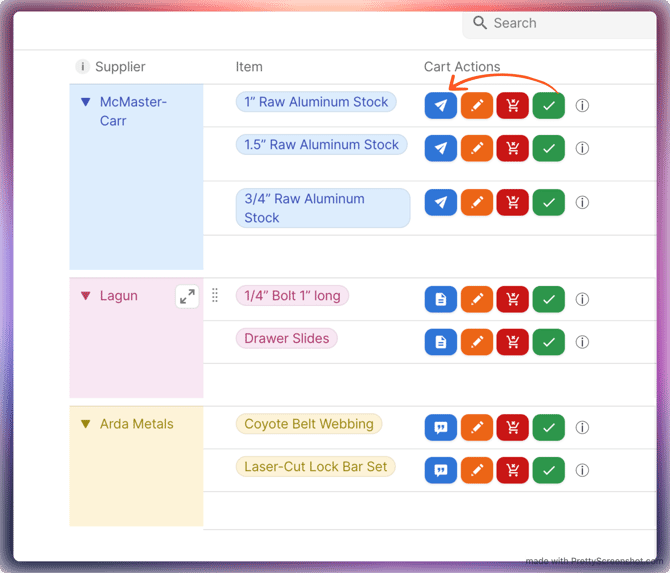Click green checkmark for 1" Raw Aluminum Stock
This screenshot has width=670, height=573.
(549, 105)
